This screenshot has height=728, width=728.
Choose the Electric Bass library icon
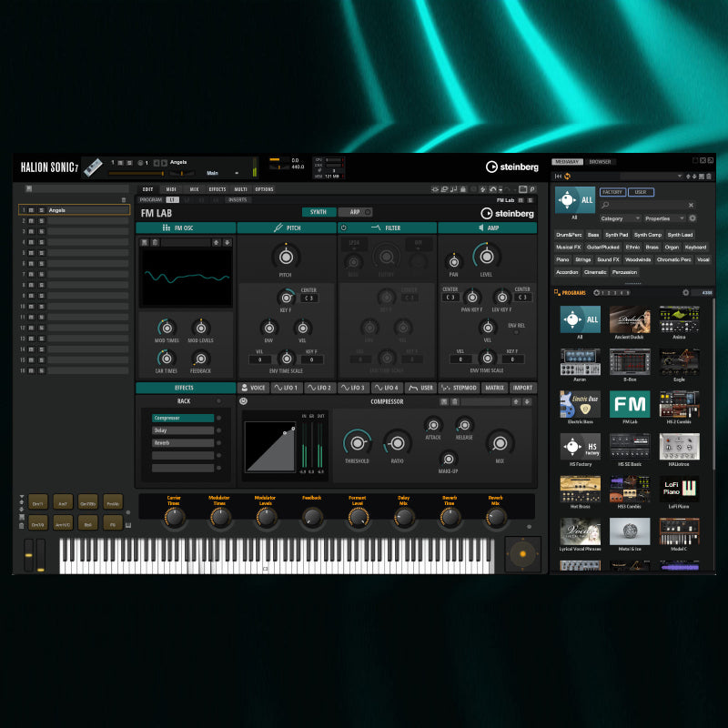pos(580,404)
